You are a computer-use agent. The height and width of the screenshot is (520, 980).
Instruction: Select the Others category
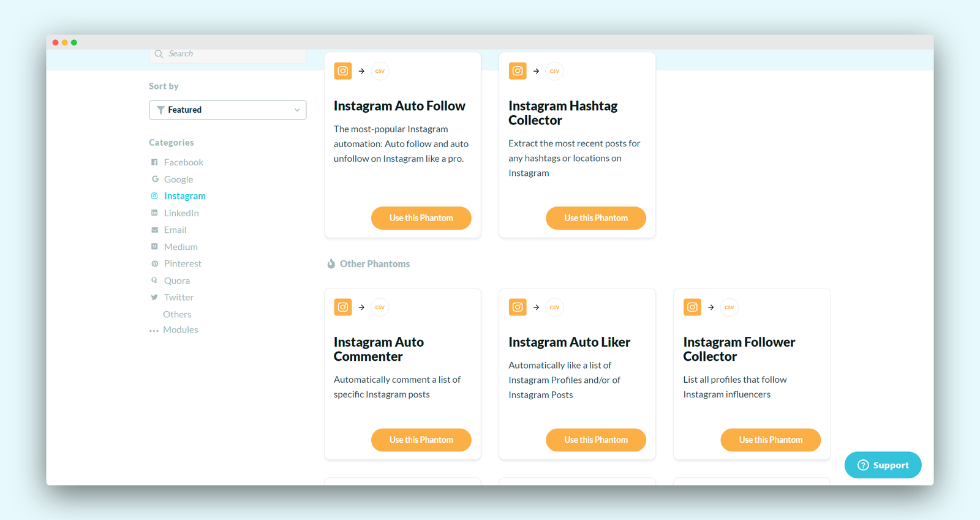click(177, 314)
